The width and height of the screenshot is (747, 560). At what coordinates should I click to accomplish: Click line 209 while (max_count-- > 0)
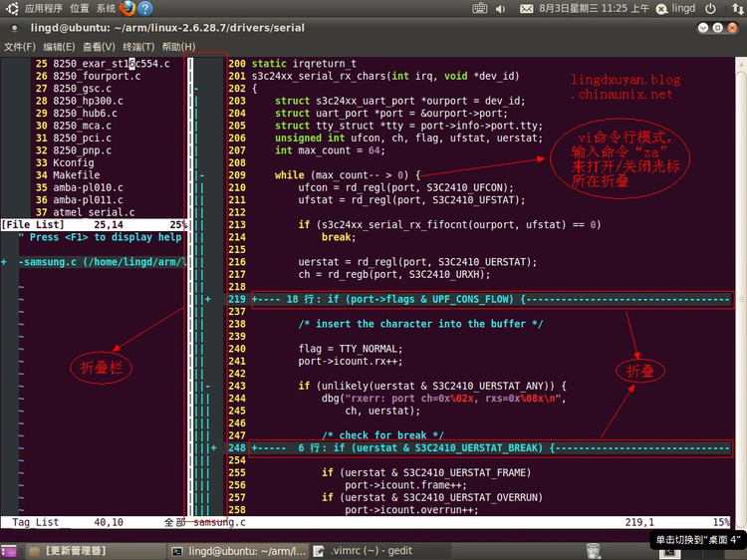click(348, 175)
